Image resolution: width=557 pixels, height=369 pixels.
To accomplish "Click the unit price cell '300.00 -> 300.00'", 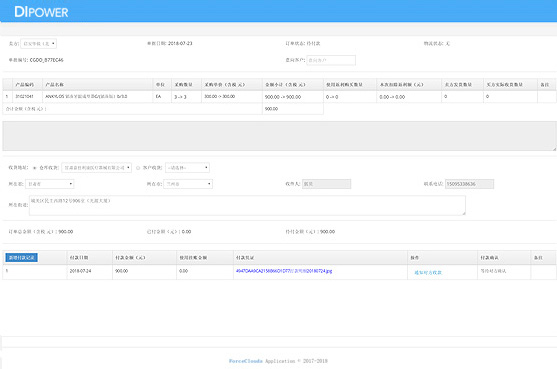I will [232, 97].
